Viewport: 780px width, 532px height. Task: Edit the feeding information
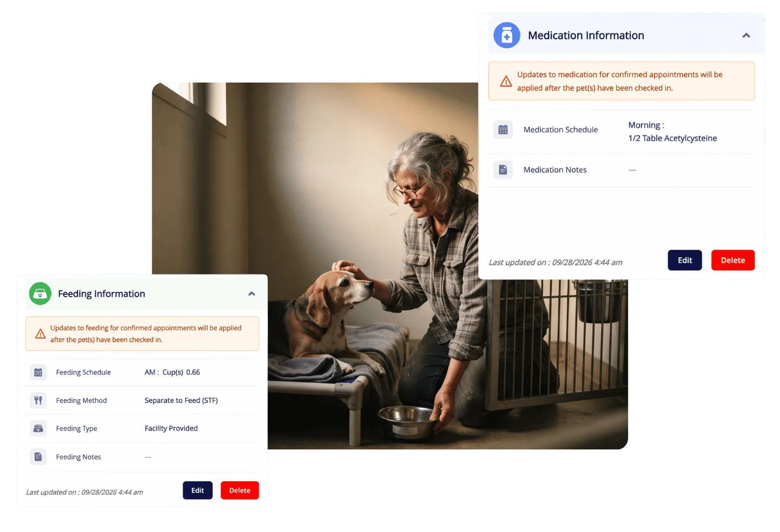(198, 490)
